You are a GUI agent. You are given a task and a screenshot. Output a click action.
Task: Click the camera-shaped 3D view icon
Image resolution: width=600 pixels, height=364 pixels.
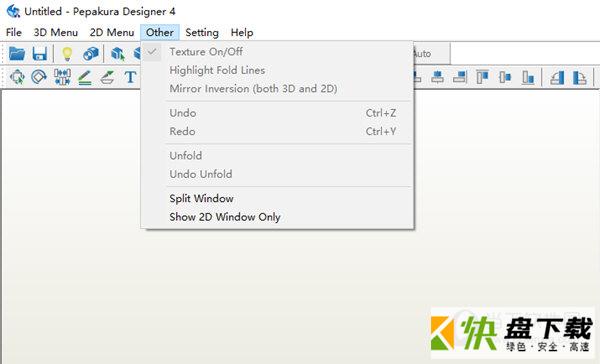(x=91, y=54)
